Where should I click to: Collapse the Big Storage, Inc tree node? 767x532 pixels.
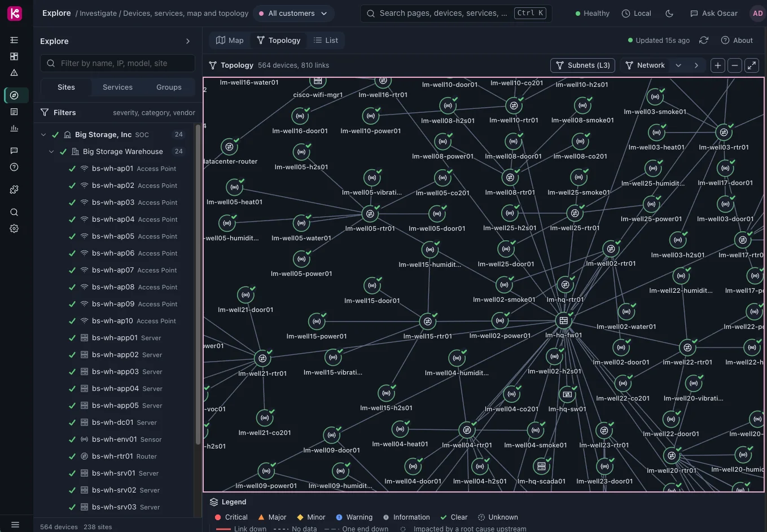pos(43,135)
